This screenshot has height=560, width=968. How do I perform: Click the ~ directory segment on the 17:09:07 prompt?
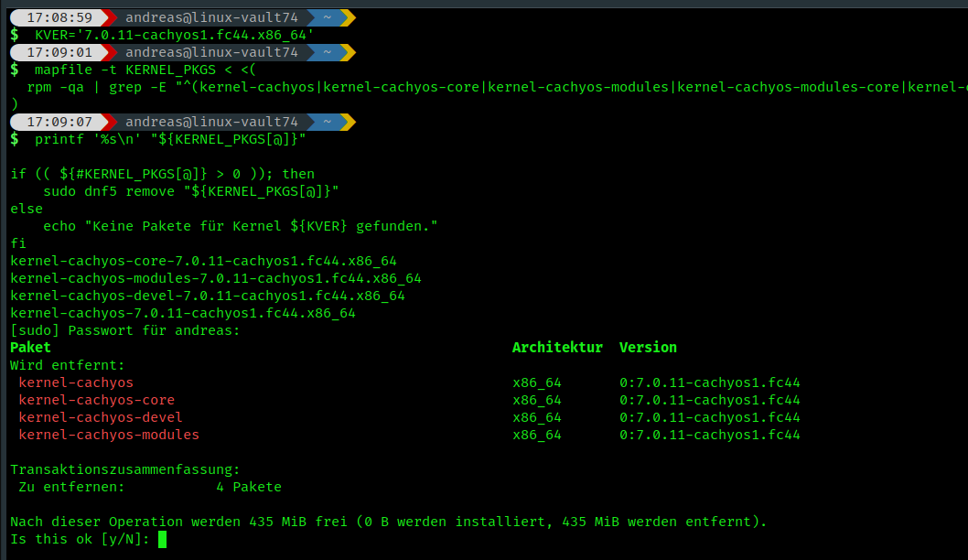pos(328,122)
